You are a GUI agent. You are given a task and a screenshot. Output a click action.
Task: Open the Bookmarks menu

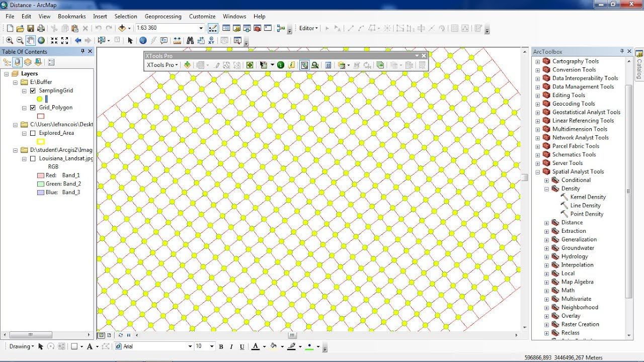(x=72, y=17)
